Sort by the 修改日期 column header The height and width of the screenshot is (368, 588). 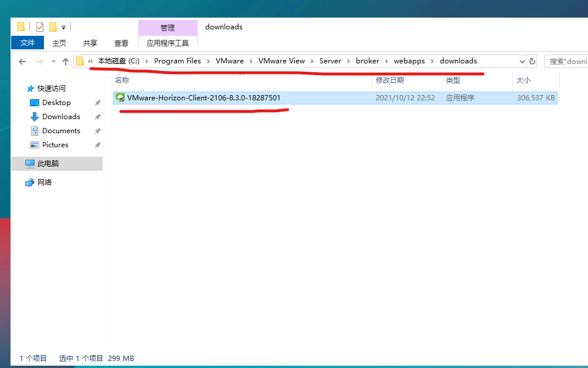[390, 80]
